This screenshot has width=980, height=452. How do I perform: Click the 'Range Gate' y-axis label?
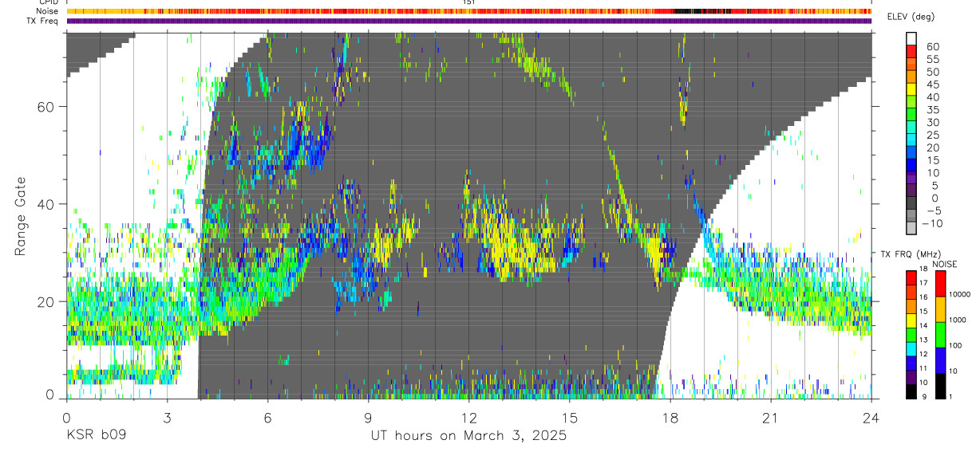pos(21,218)
